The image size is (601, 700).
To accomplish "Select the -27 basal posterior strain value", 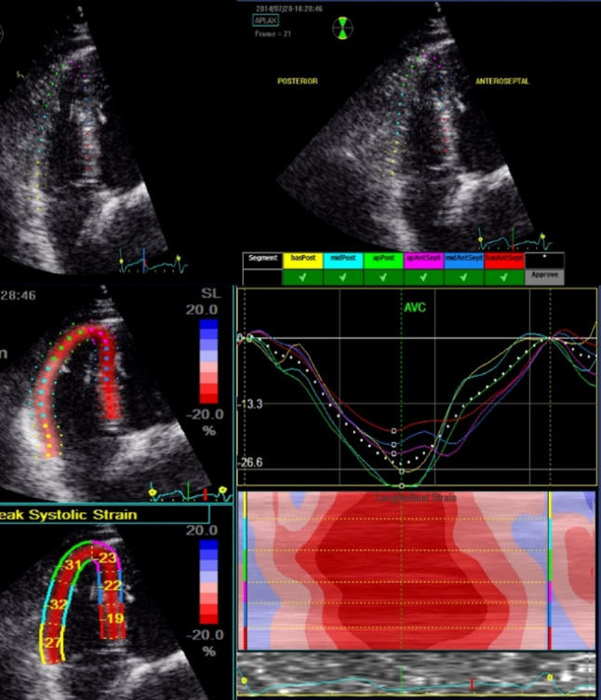I will click(52, 643).
